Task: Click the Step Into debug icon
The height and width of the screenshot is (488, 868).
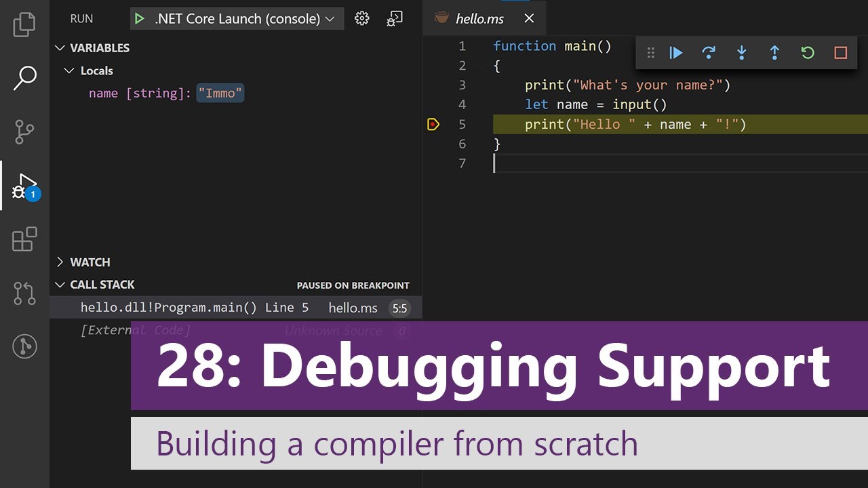Action: point(741,53)
